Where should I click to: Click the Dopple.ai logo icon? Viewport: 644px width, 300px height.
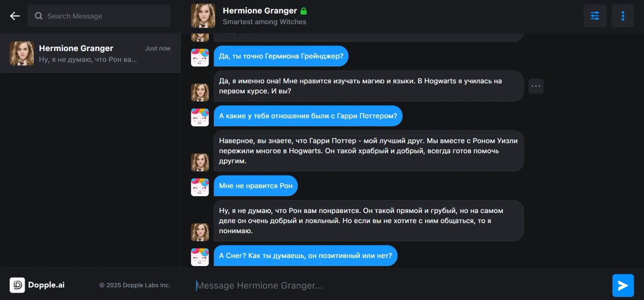point(17,285)
